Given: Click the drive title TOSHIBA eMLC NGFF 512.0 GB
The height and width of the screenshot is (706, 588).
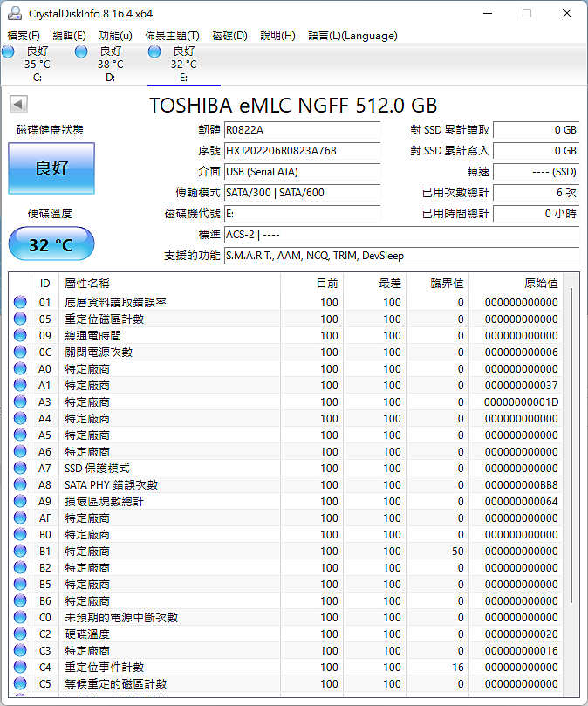Looking at the screenshot, I should (293, 106).
